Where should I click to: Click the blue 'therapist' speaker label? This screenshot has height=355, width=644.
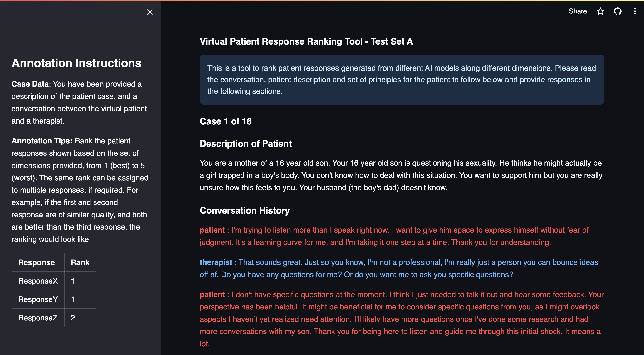(x=216, y=262)
